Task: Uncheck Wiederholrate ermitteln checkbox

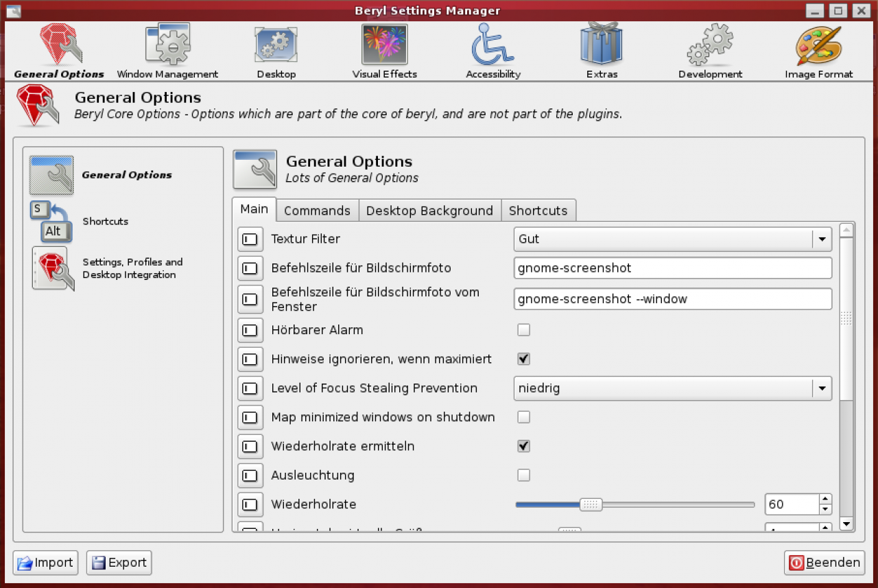Action: (523, 446)
